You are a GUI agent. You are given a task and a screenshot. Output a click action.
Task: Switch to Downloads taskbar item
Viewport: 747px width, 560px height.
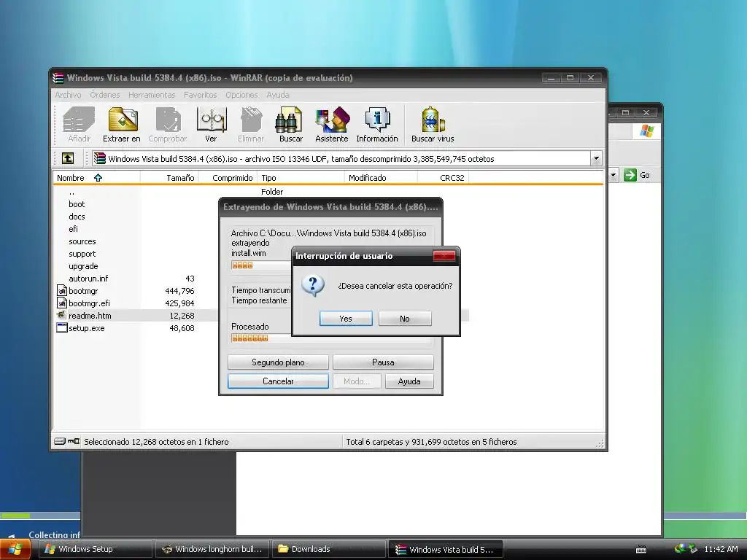click(329, 549)
